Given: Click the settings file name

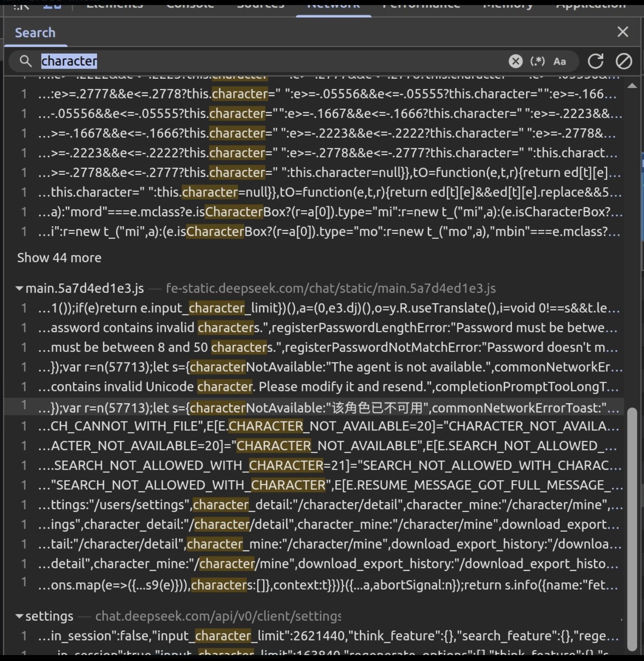Looking at the screenshot, I should pyautogui.click(x=49, y=616).
